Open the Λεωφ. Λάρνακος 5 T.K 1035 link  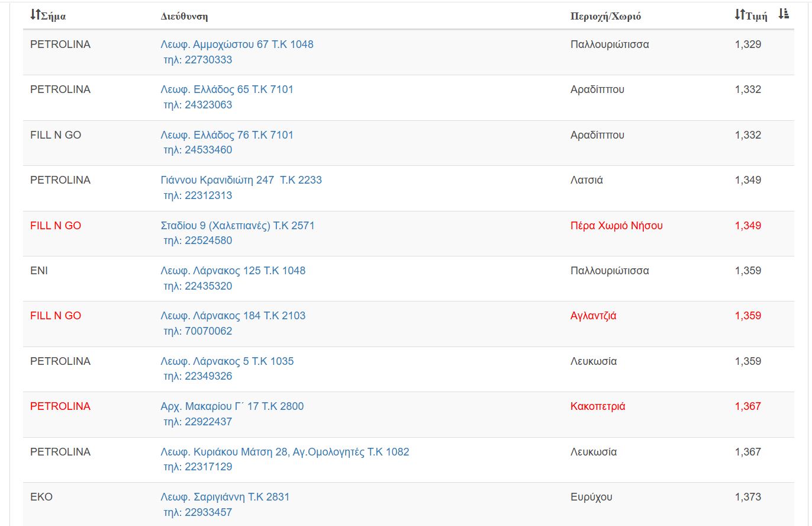click(227, 361)
